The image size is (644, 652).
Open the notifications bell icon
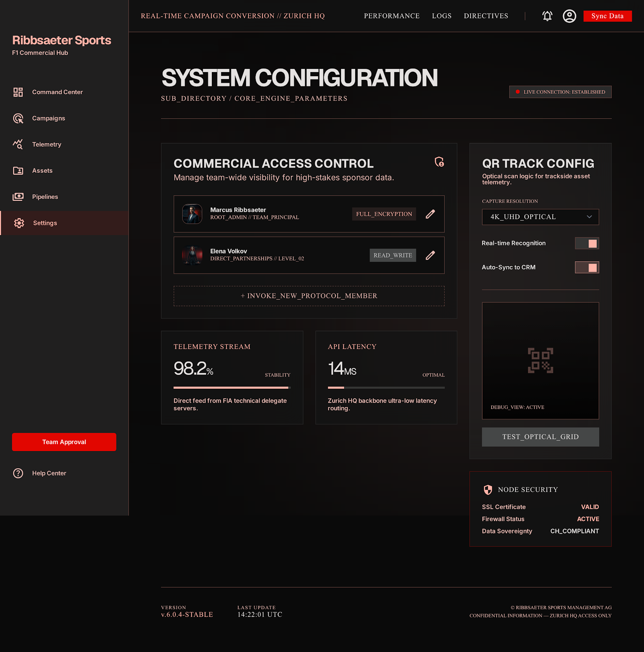pyautogui.click(x=547, y=16)
